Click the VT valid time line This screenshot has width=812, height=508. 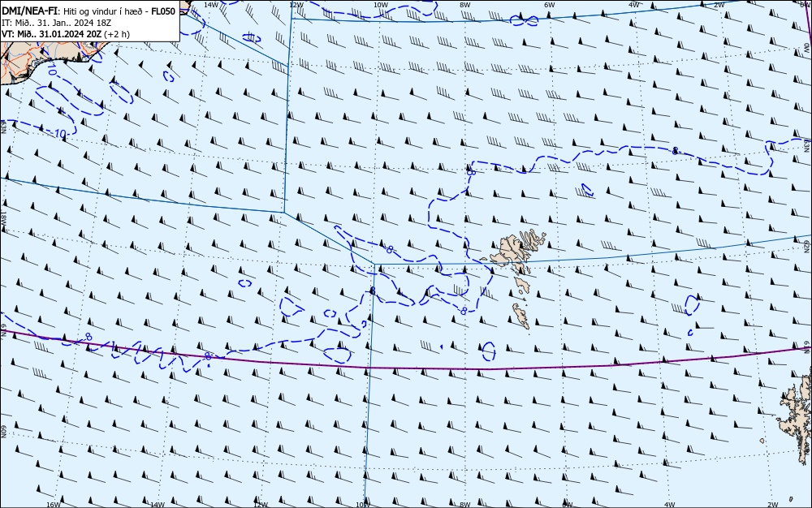66,34
